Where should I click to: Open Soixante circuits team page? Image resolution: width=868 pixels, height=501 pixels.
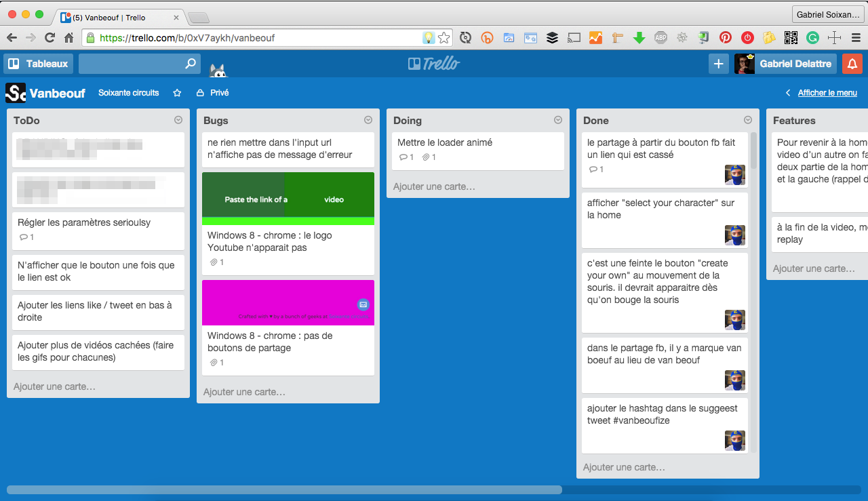(x=129, y=92)
